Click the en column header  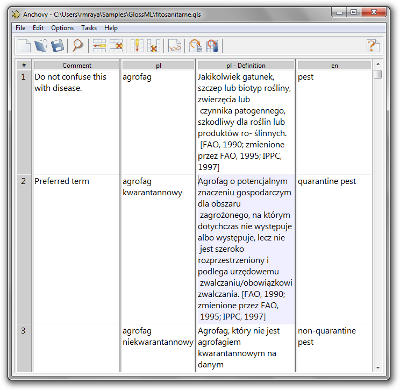point(334,65)
